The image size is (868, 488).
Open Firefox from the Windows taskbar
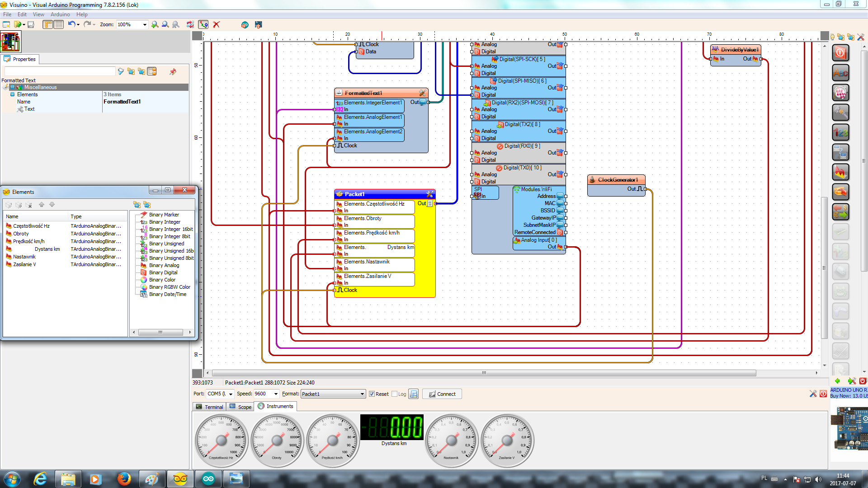click(124, 479)
